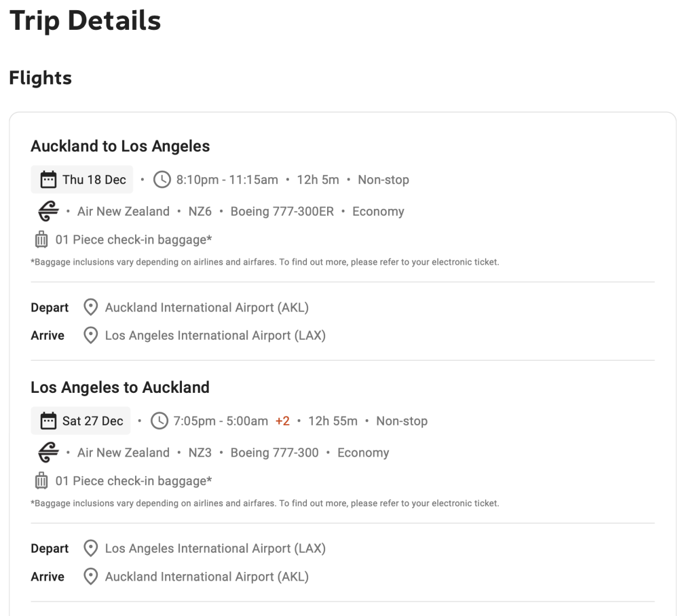This screenshot has height=616, width=695.
Task: Click the location pin beside Auckland departure airport
Action: coord(90,308)
